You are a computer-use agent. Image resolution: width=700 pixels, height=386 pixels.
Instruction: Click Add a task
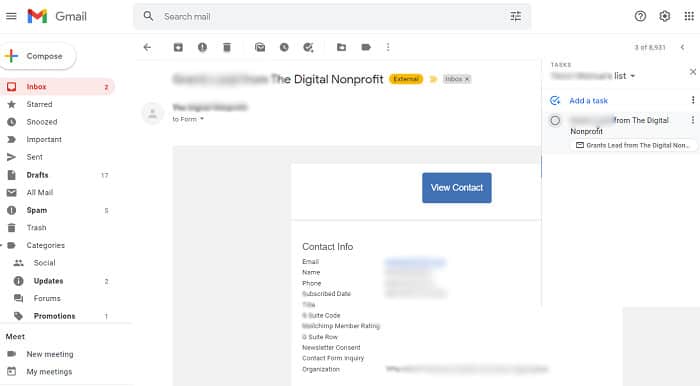click(588, 101)
